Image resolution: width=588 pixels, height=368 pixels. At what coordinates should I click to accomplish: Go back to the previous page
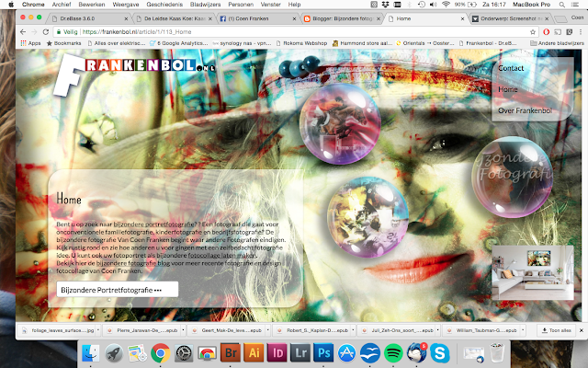pyautogui.click(x=23, y=32)
